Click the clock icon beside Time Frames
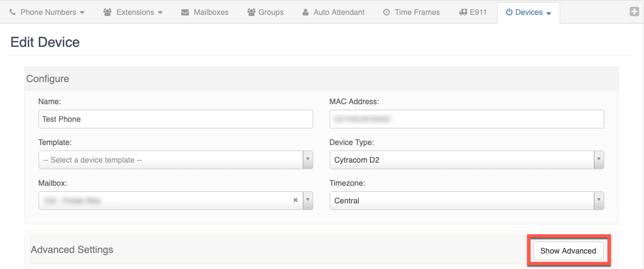Screen dimensions: 644x269 point(387,12)
